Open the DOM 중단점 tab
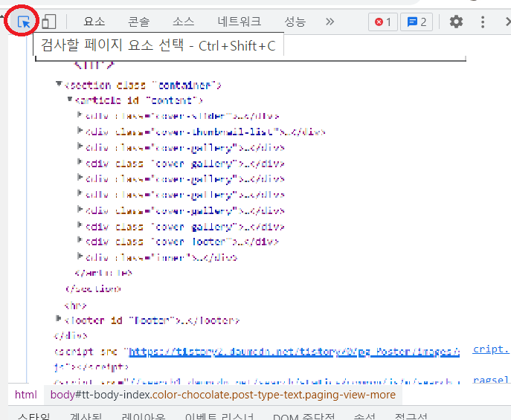The height and width of the screenshot is (420, 511). click(303, 416)
